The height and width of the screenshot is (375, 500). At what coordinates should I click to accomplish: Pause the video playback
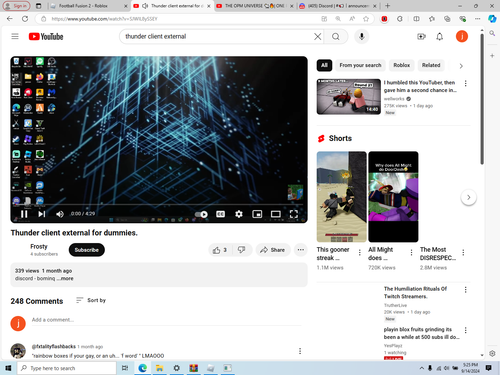click(24, 214)
